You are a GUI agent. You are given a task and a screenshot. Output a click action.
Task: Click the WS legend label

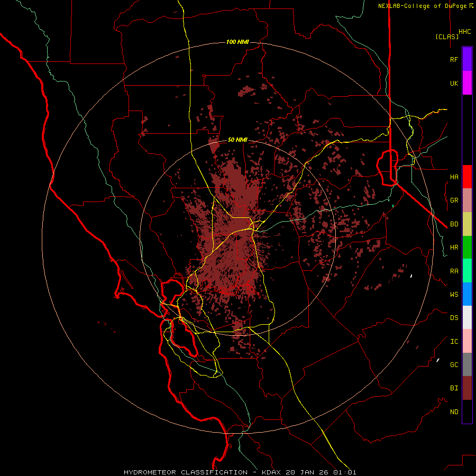tap(454, 295)
